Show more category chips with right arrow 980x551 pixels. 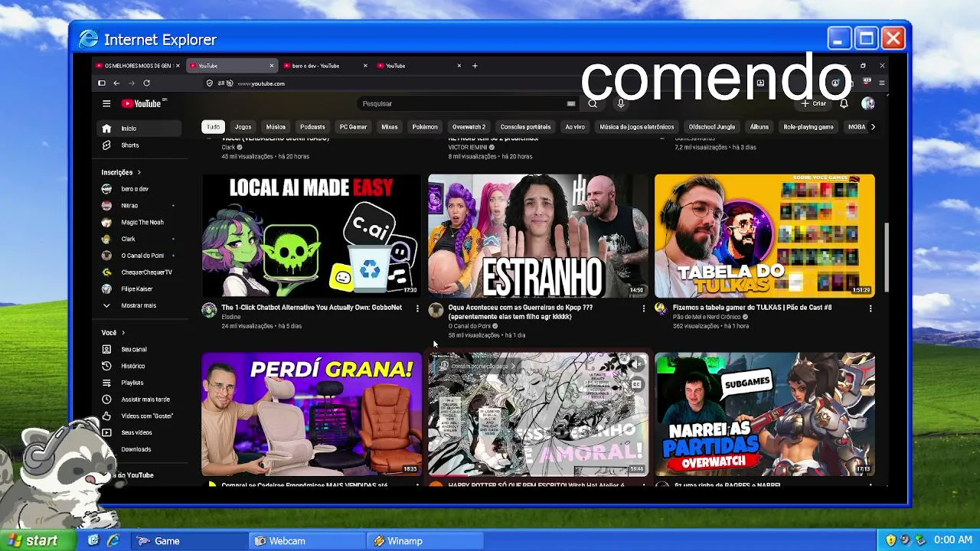pos(873,127)
